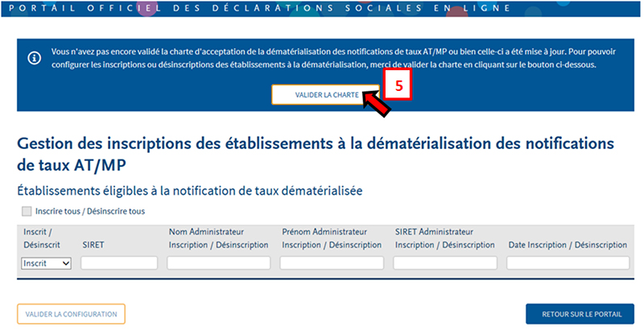
Task: Click the Prénom Administrateur column header
Action: point(332,238)
